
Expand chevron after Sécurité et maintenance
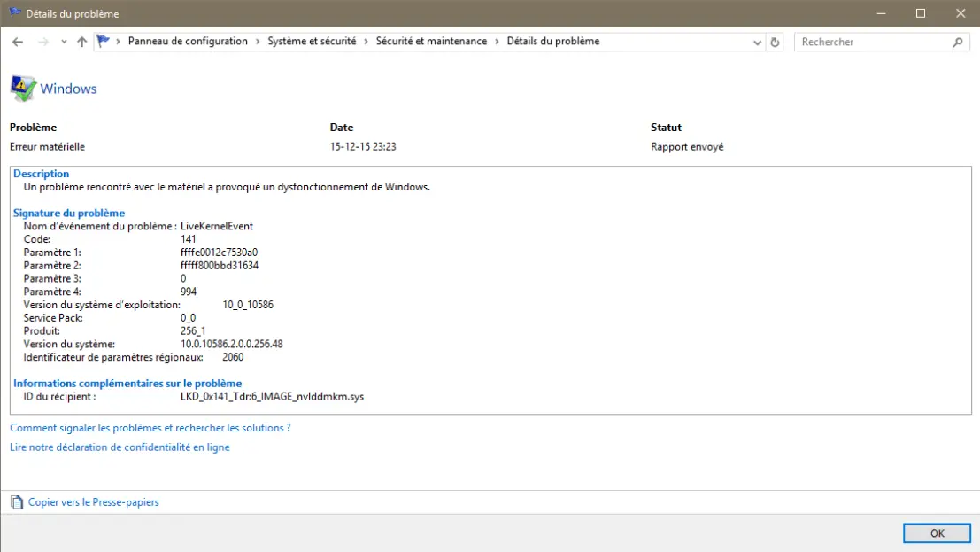(497, 42)
